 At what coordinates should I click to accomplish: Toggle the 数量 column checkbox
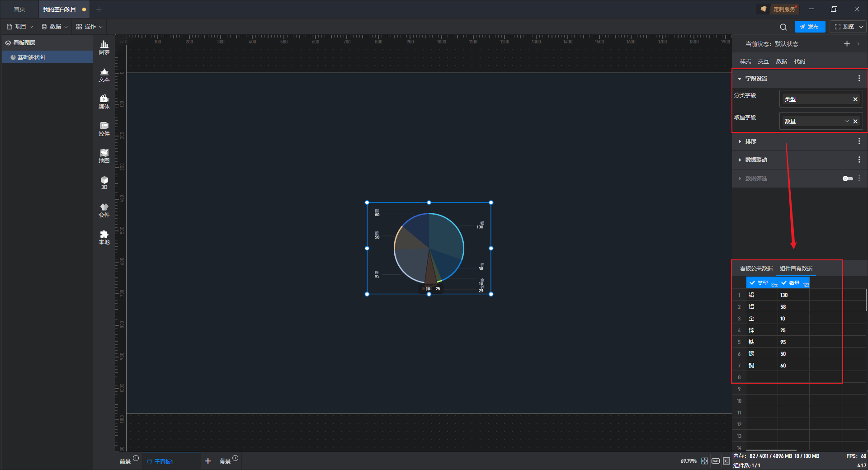[x=784, y=283]
